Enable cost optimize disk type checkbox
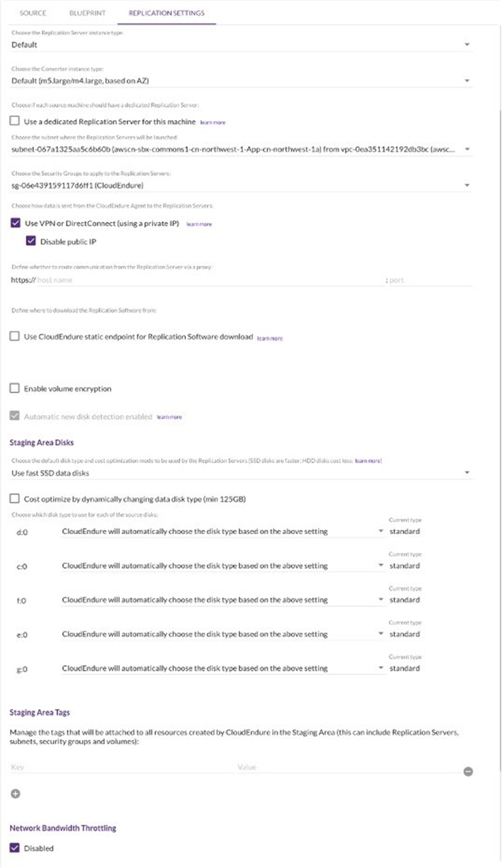The image size is (502, 868). pyautogui.click(x=15, y=499)
